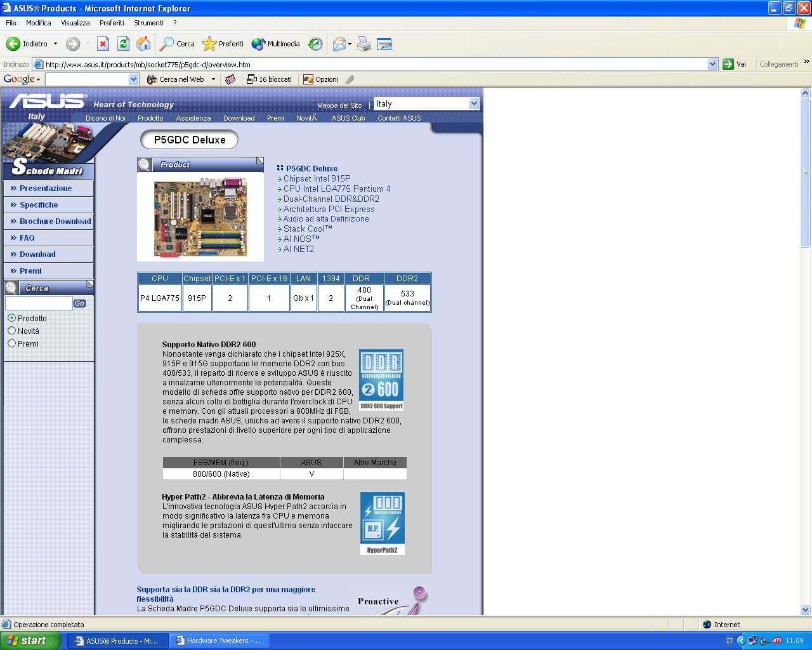Click the P5GDC Deluxe motherboard thumbnail
This screenshot has height=650, width=812.
[200, 216]
